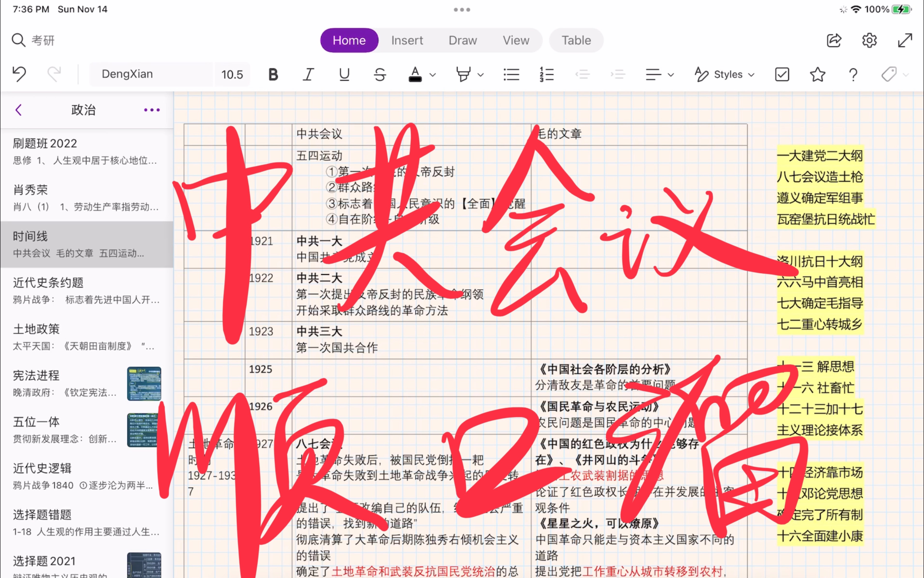Open the 肖秀荣 page
Viewport: 924px width, 578px height.
(x=87, y=198)
